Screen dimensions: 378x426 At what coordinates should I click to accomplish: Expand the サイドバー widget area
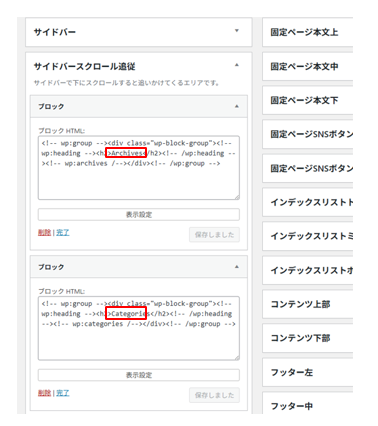click(237, 31)
